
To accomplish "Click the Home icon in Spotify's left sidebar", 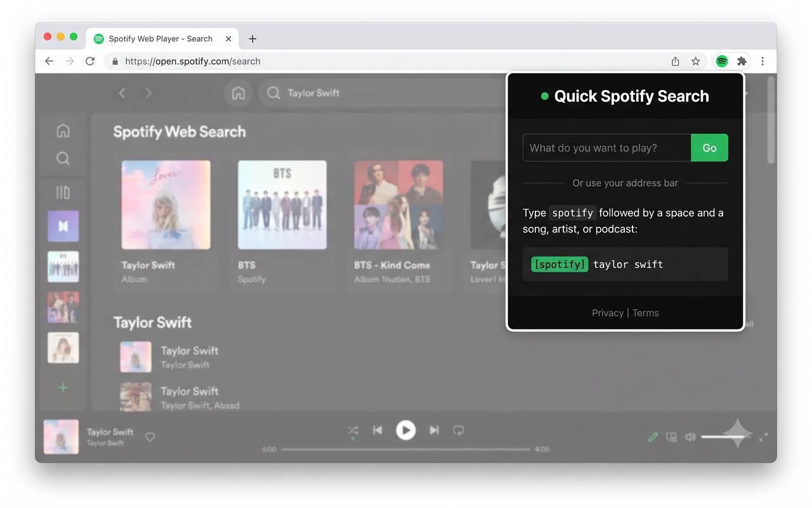I will point(63,131).
